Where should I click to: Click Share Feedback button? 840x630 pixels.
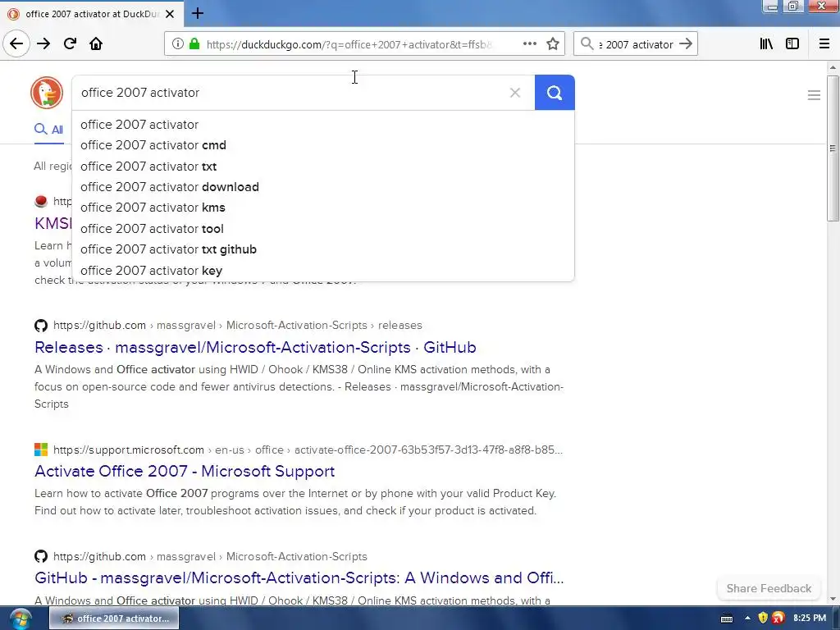[x=769, y=588]
